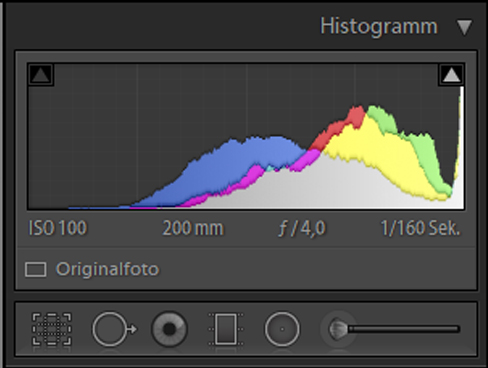Click the 1/160 Sek. shutter text

coord(420,228)
